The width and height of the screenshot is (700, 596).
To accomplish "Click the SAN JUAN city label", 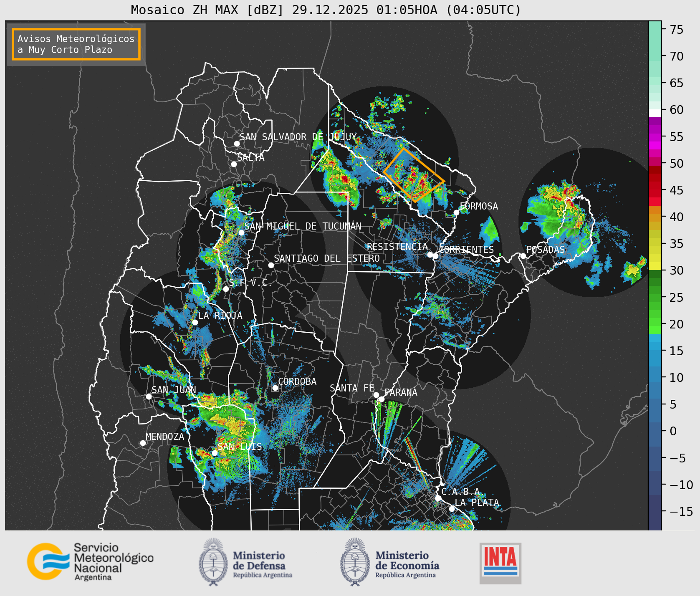I will tap(174, 390).
